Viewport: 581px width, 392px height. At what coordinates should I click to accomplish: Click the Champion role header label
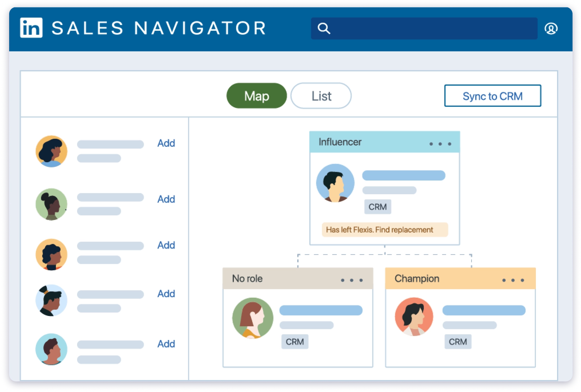pyautogui.click(x=417, y=279)
